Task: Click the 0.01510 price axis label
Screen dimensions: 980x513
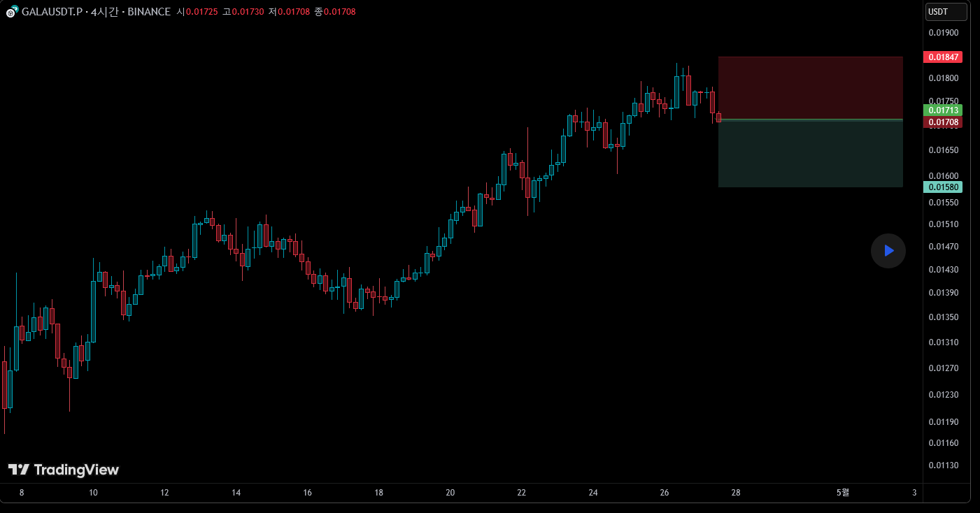Action: (x=943, y=224)
